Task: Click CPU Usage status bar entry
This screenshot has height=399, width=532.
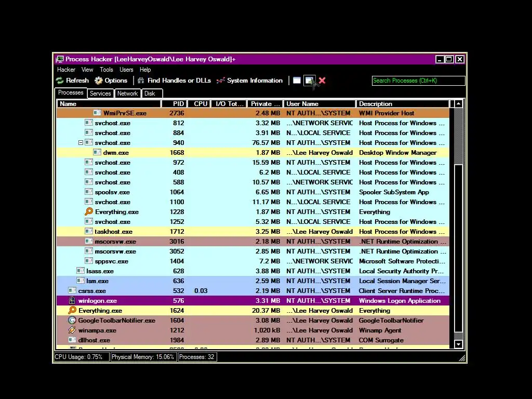Action: (82, 357)
